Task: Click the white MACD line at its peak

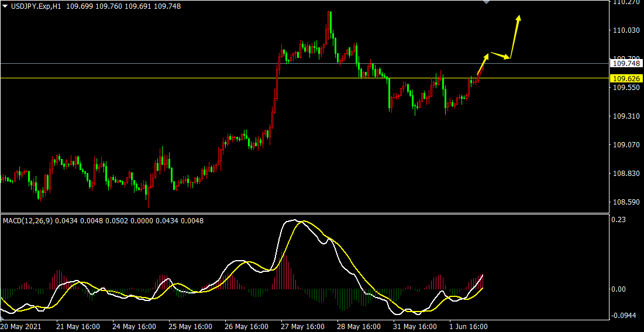Action: click(x=292, y=220)
